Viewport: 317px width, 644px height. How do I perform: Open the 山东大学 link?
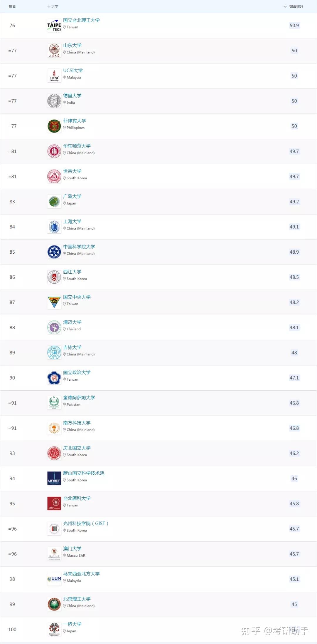[72, 45]
